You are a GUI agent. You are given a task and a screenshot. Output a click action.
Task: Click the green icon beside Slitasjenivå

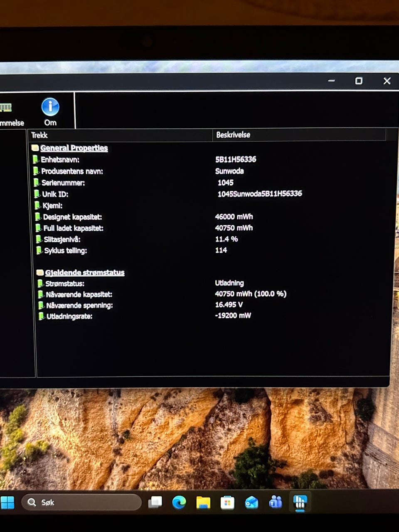click(39, 239)
